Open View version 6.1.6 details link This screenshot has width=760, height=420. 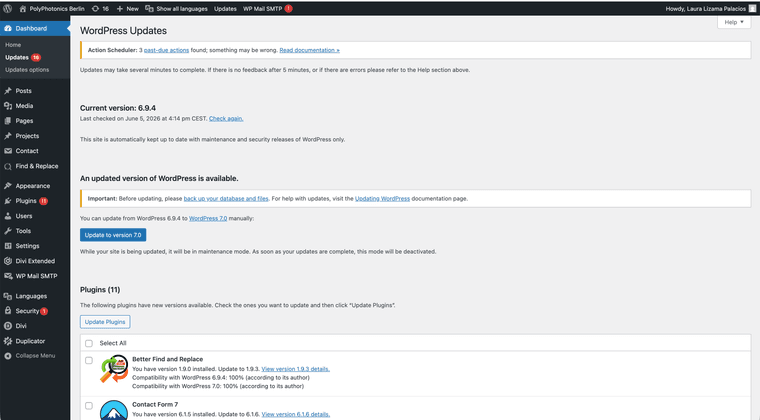296,414
